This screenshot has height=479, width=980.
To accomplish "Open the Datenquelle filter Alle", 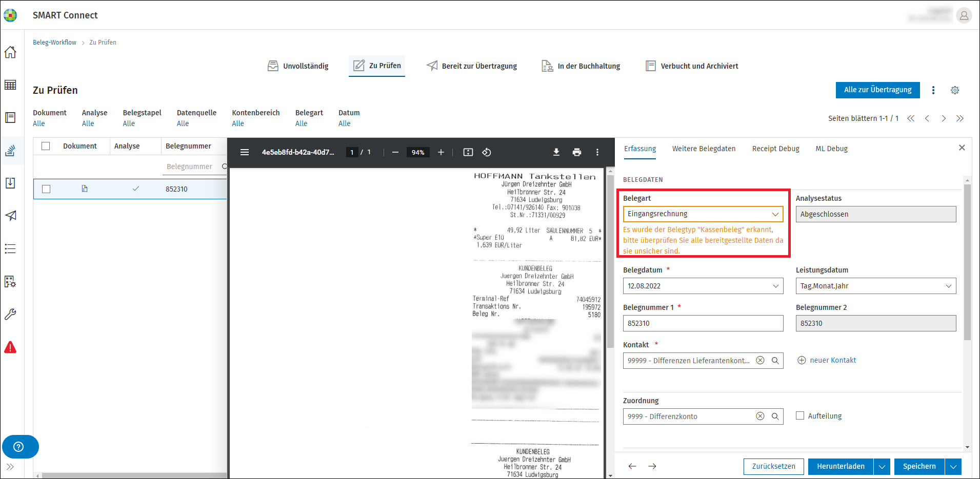I will [x=183, y=123].
